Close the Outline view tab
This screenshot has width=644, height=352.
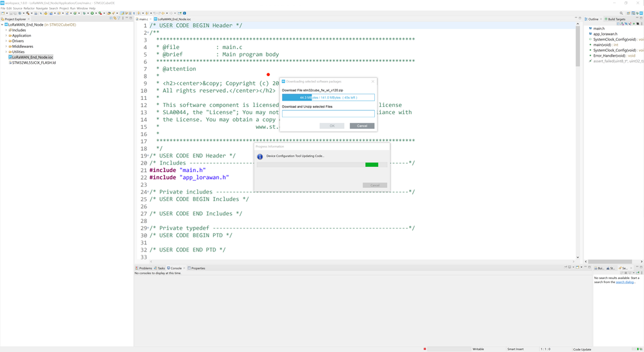click(x=601, y=19)
